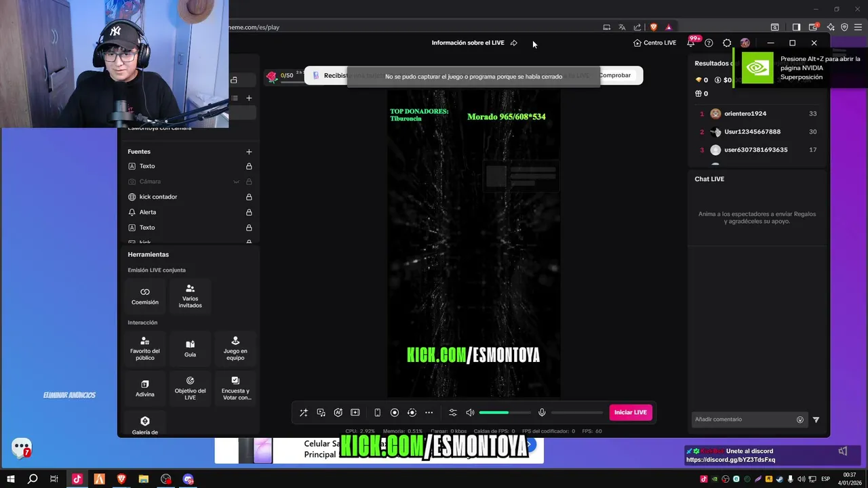Click the replay capture circle icon
The image size is (868, 488).
(412, 412)
